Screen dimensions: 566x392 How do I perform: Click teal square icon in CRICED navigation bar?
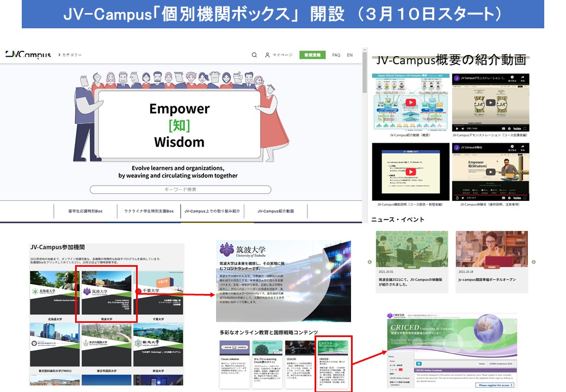tap(419, 364)
